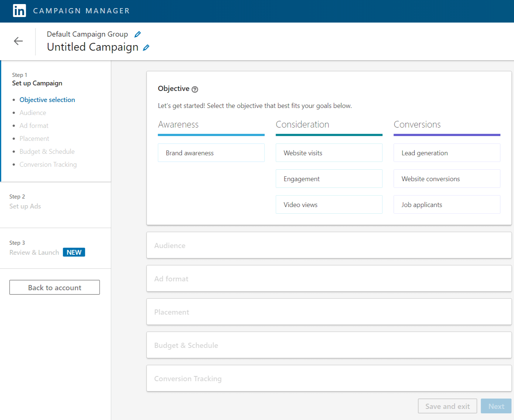Image resolution: width=514 pixels, height=420 pixels.
Task: Click the Next button
Action: point(496,406)
